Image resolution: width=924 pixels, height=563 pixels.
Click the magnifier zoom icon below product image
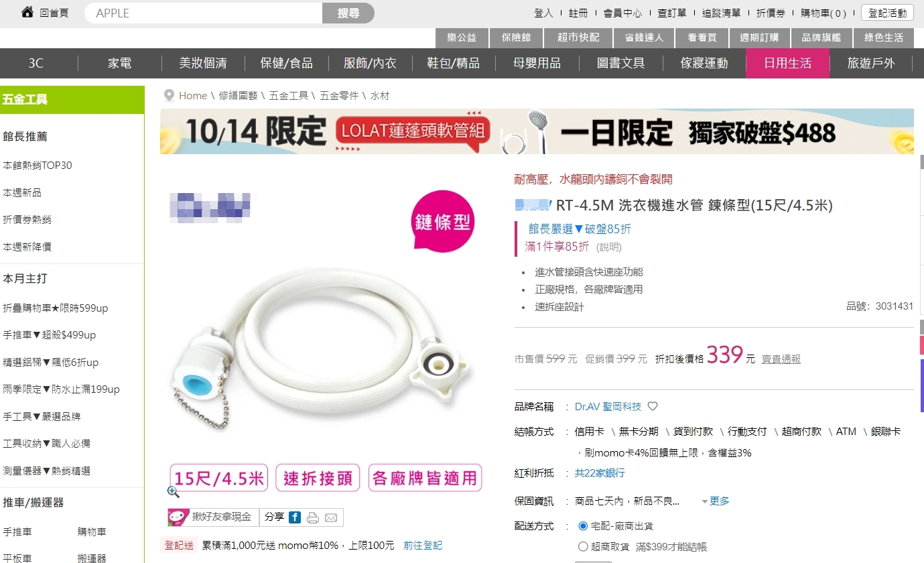click(x=174, y=492)
